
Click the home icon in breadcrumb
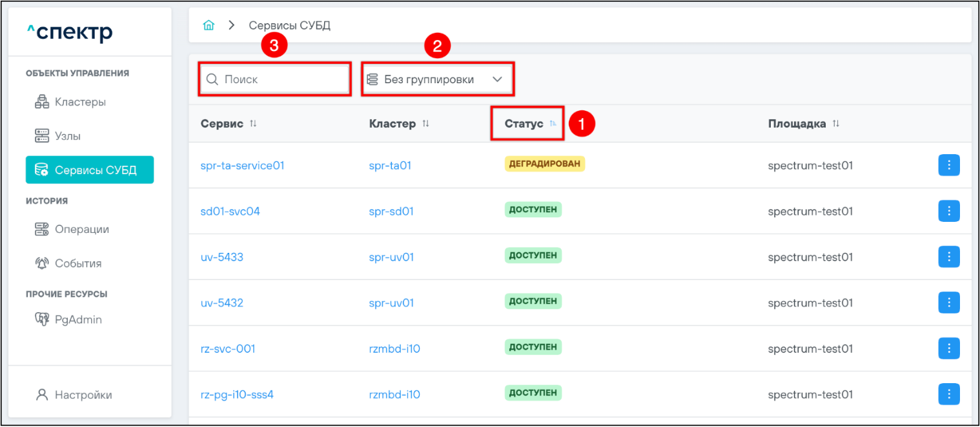(x=209, y=26)
